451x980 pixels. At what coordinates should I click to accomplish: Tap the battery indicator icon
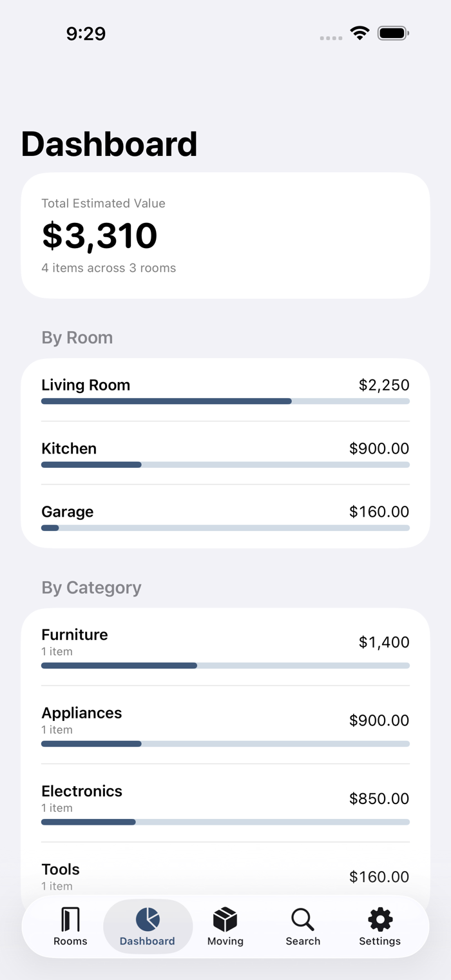pos(394,33)
